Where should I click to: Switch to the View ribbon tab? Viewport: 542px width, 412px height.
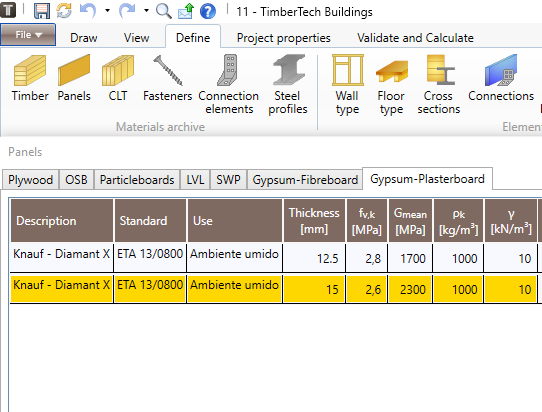pyautogui.click(x=137, y=38)
